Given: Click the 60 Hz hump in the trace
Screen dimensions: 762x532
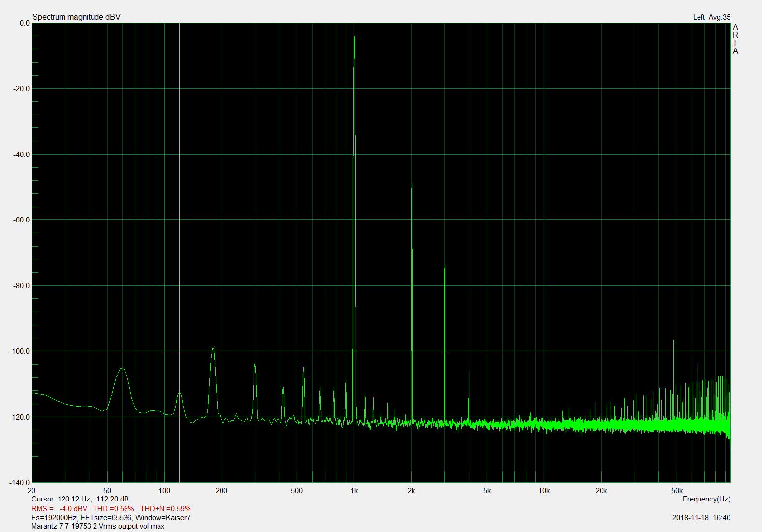Looking at the screenshot, I should (122, 369).
